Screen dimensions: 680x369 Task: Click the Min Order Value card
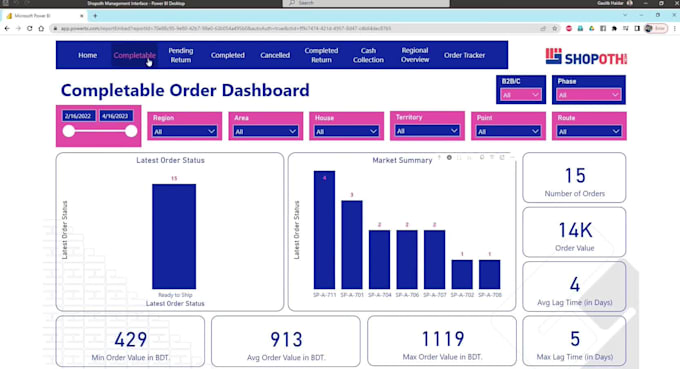[x=130, y=341]
